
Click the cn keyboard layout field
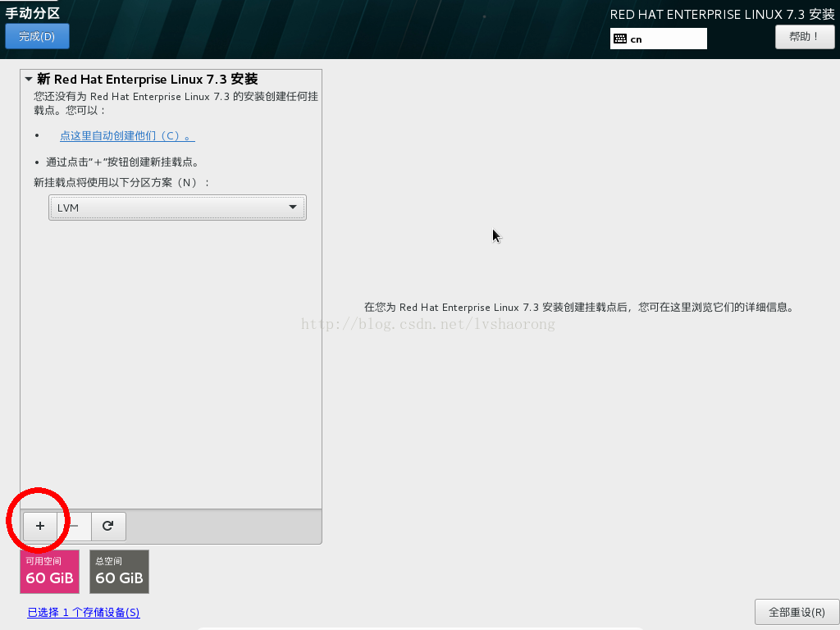(659, 39)
